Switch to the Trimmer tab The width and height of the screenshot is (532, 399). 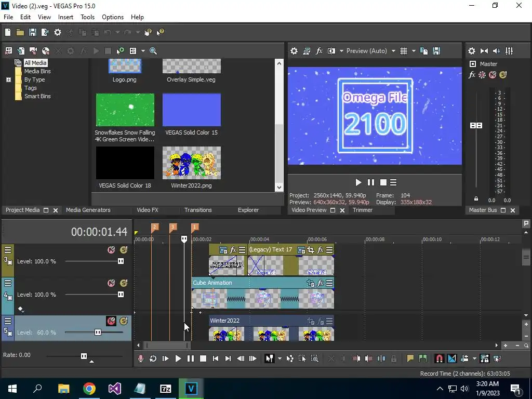click(x=363, y=210)
